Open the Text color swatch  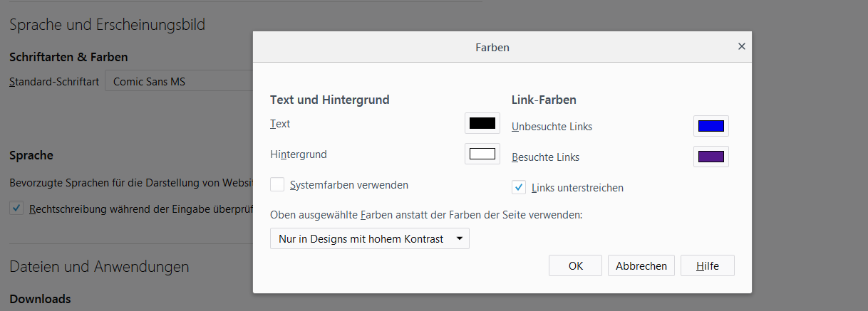(x=482, y=123)
